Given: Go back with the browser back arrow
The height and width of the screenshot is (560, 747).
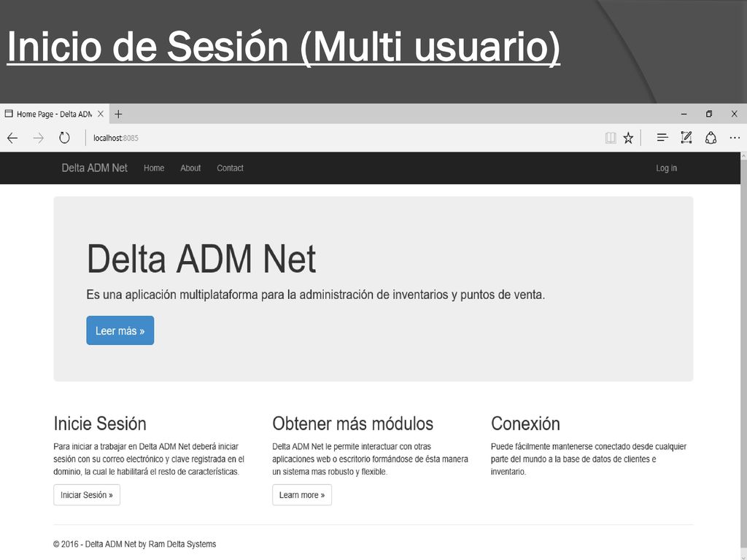Looking at the screenshot, I should (x=12, y=138).
